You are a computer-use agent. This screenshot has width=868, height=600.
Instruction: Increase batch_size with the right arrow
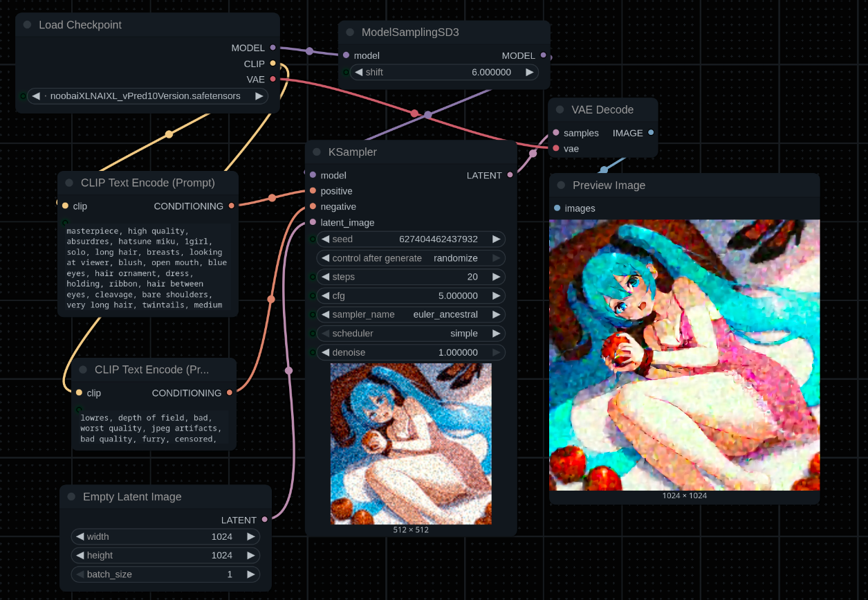click(250, 574)
